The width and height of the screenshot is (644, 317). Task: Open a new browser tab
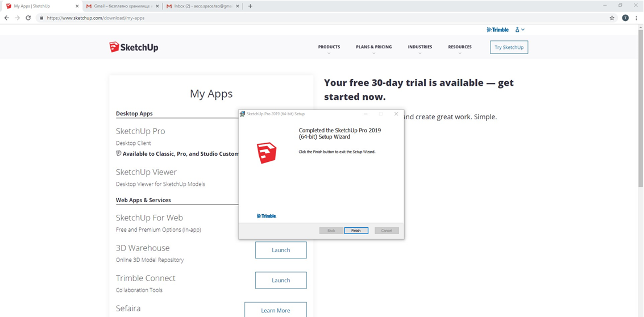coord(251,6)
